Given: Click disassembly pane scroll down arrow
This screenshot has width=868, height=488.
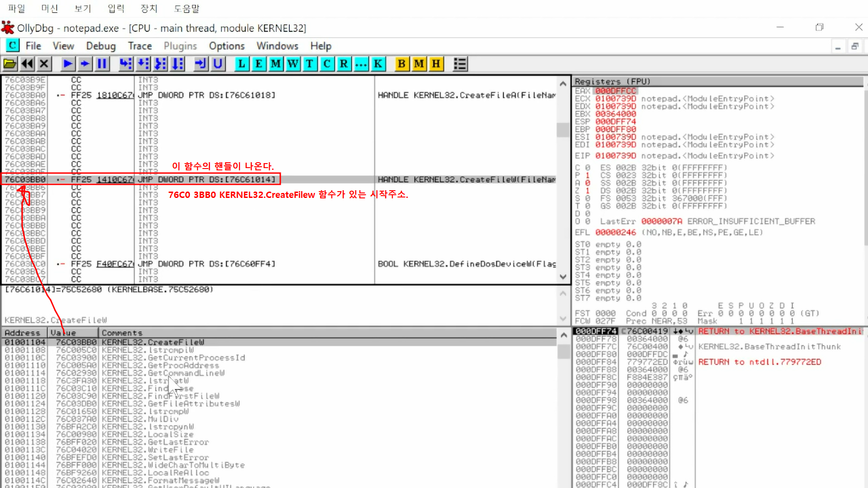Looking at the screenshot, I should tap(563, 277).
